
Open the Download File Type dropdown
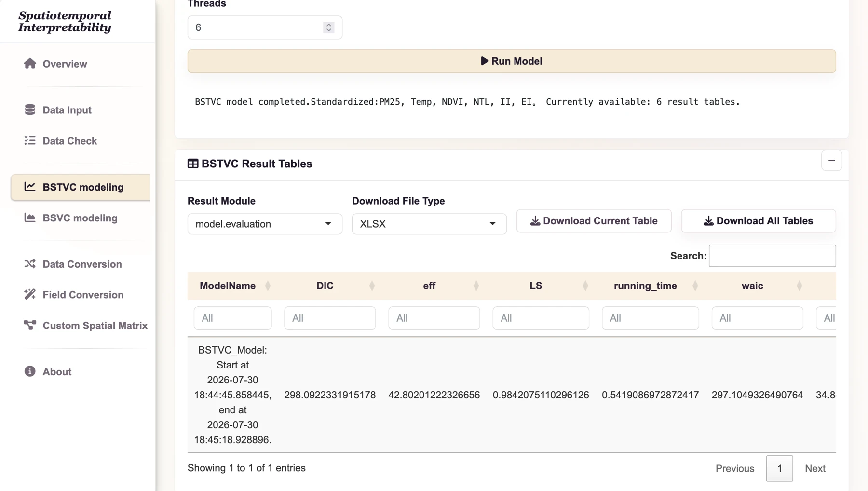click(429, 224)
